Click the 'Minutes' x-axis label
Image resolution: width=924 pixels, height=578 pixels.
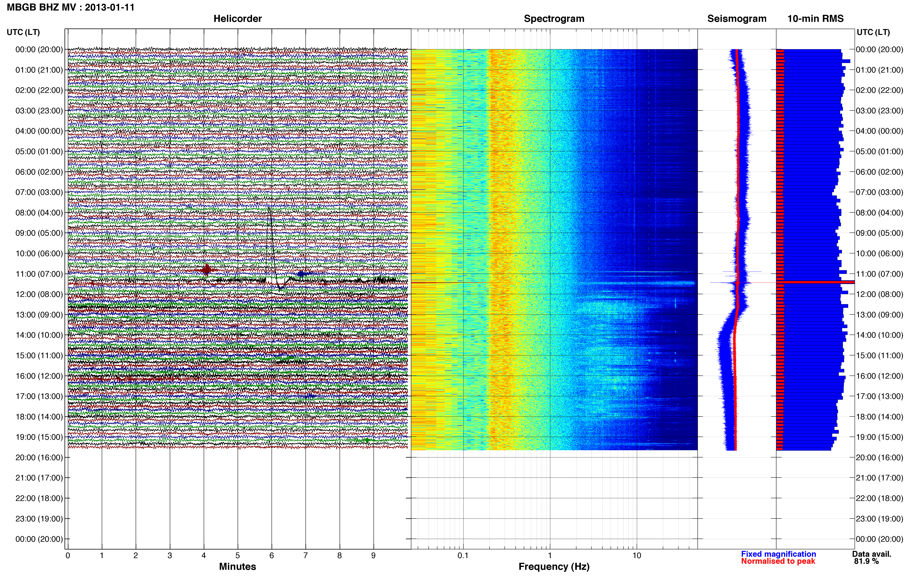pos(238,566)
